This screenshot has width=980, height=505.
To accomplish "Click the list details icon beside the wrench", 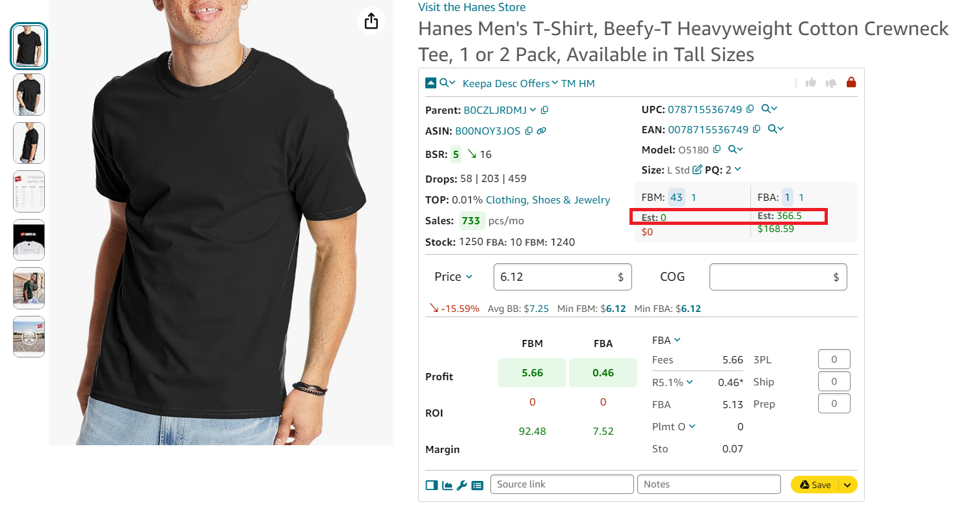I will pos(476,485).
